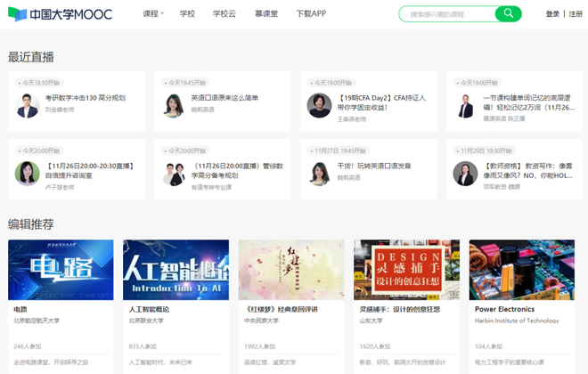588x374 pixels.
Task: Click avatar beside 英语口语原来这么简单
Action: 174,105
